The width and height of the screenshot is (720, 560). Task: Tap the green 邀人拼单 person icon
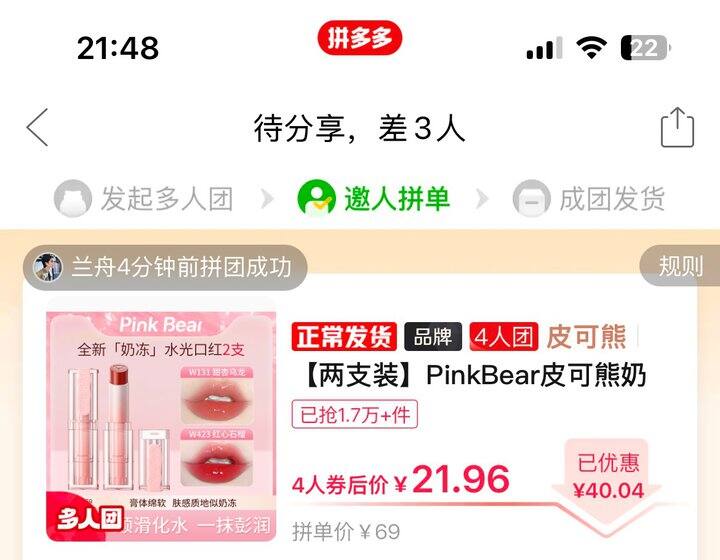(x=316, y=198)
